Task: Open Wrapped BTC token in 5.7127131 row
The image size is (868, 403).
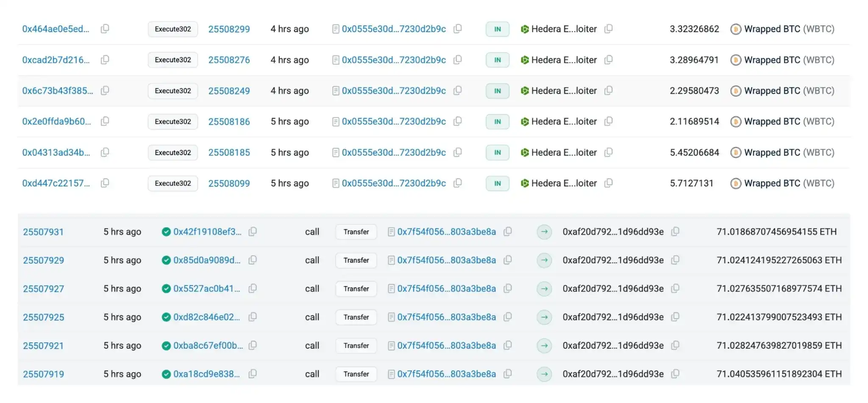Action: click(x=789, y=183)
